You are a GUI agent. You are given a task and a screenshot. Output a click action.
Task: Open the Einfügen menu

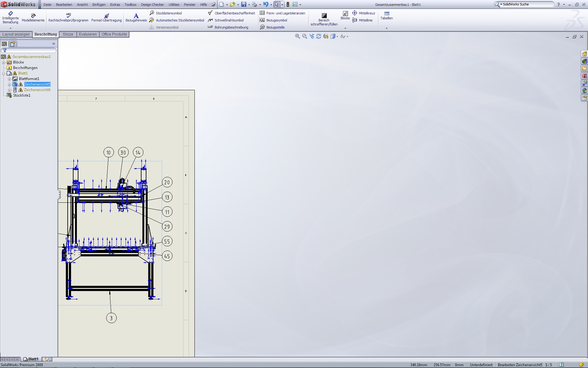pyautogui.click(x=99, y=5)
